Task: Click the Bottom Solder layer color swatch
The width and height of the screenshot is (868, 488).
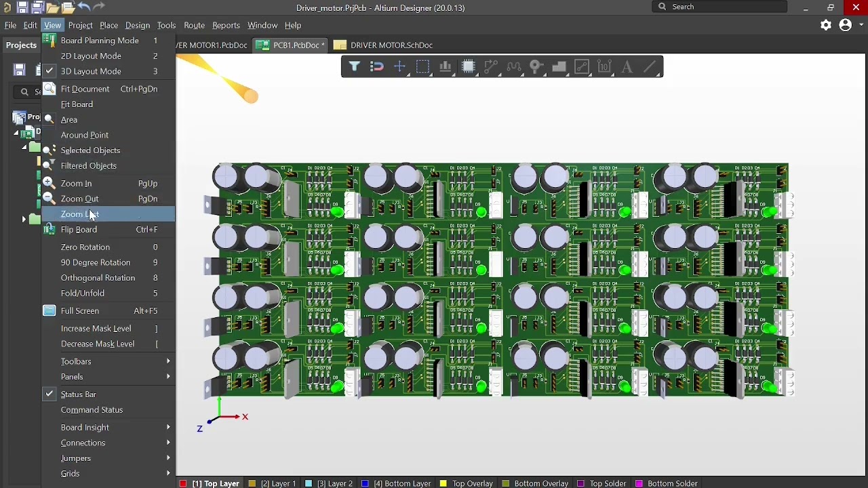Action: [639, 483]
